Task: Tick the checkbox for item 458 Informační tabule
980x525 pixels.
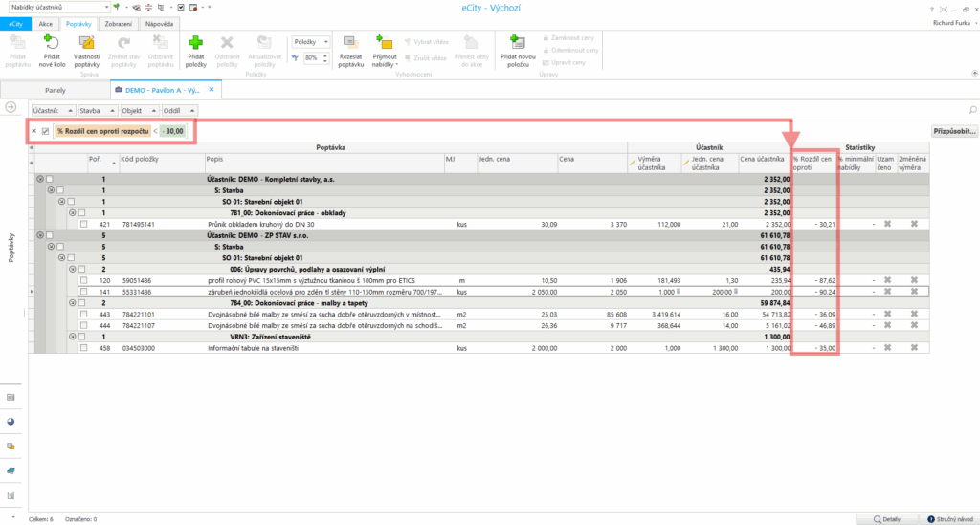Action: pyautogui.click(x=84, y=348)
